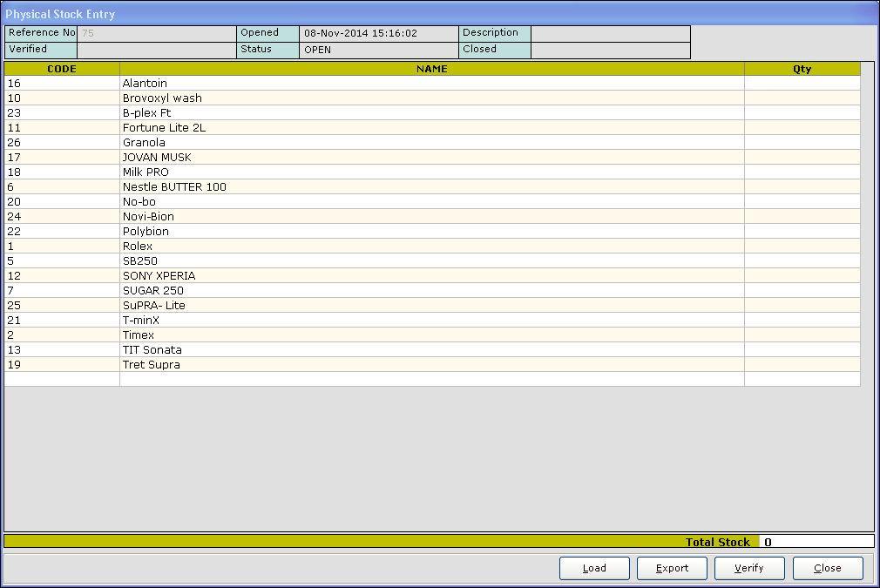Click the Qty cell for Rolex

(x=802, y=246)
